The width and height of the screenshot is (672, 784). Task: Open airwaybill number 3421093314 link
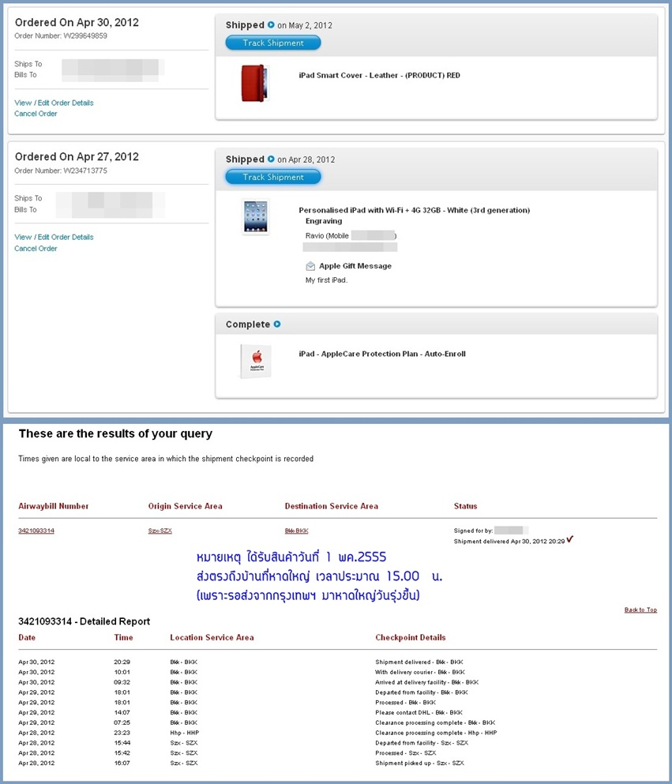tap(36, 531)
